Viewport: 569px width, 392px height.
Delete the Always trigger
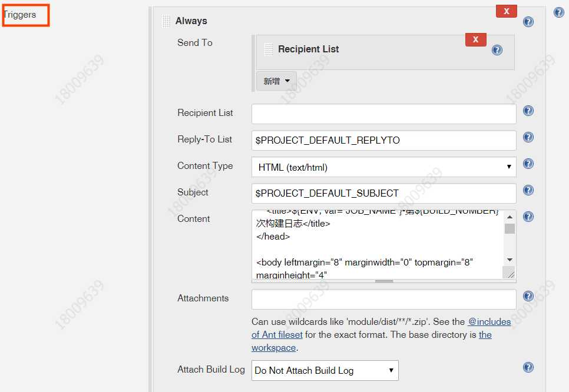tap(506, 11)
